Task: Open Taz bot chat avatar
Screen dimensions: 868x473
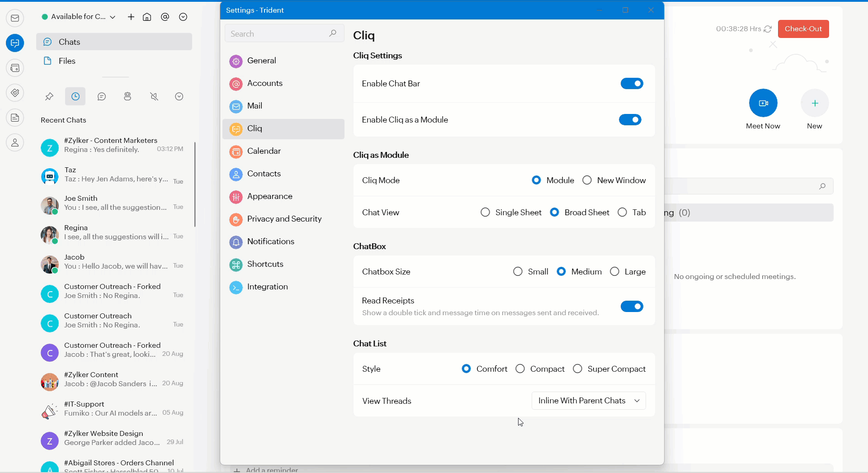Action: (x=50, y=176)
